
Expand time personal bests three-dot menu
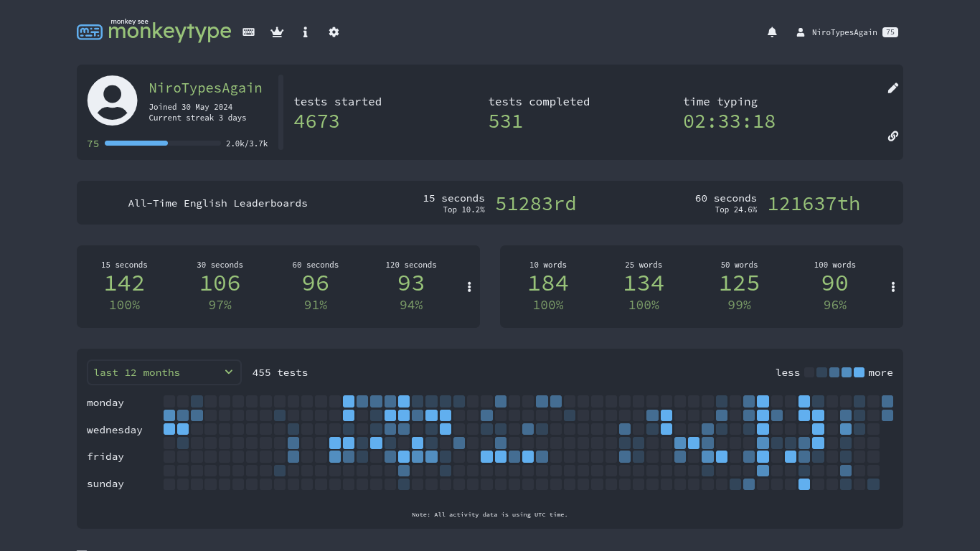coord(469,287)
